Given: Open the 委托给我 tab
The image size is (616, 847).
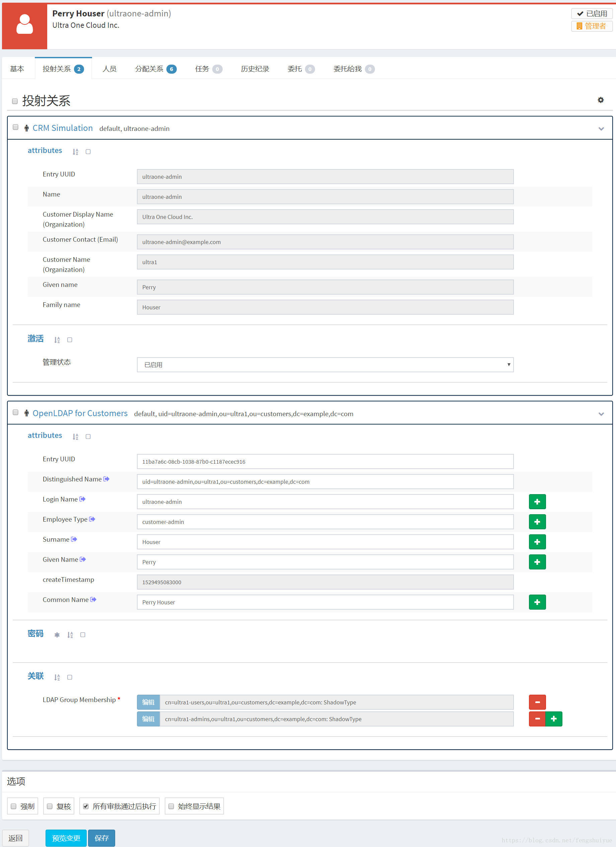Looking at the screenshot, I should 354,69.
